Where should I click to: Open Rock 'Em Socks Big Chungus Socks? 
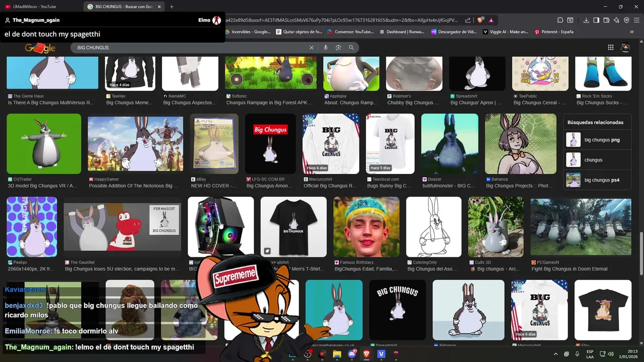point(603,103)
